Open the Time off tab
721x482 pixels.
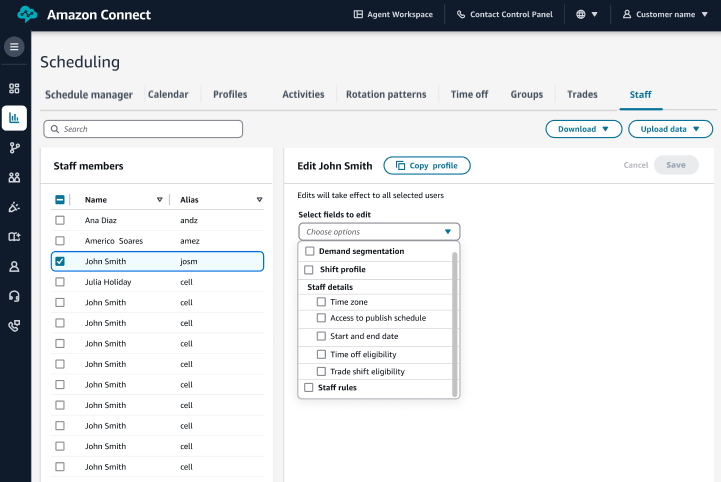469,95
